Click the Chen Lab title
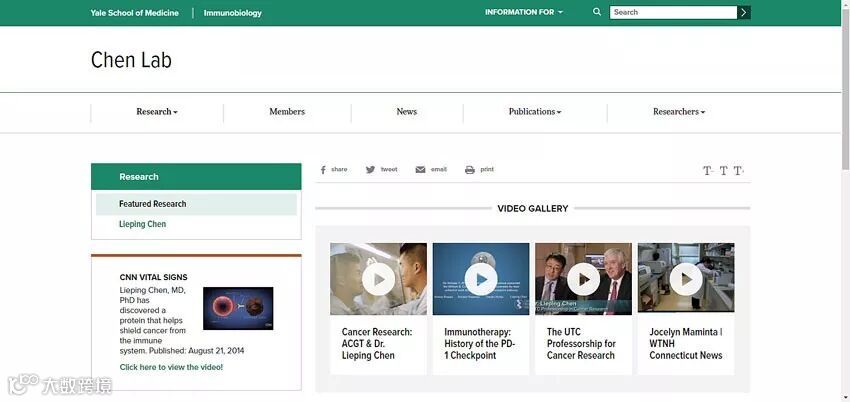The height and width of the screenshot is (402, 850). (x=131, y=60)
